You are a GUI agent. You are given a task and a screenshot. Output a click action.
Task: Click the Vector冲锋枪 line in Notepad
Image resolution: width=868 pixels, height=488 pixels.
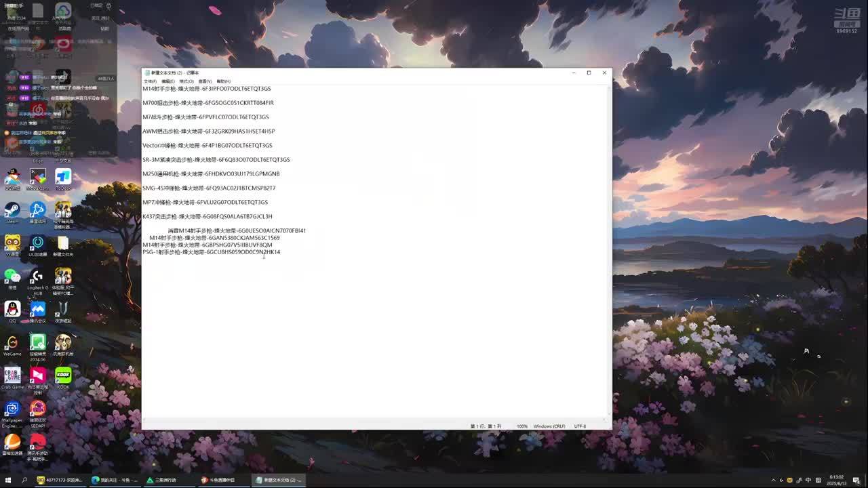[208, 146]
